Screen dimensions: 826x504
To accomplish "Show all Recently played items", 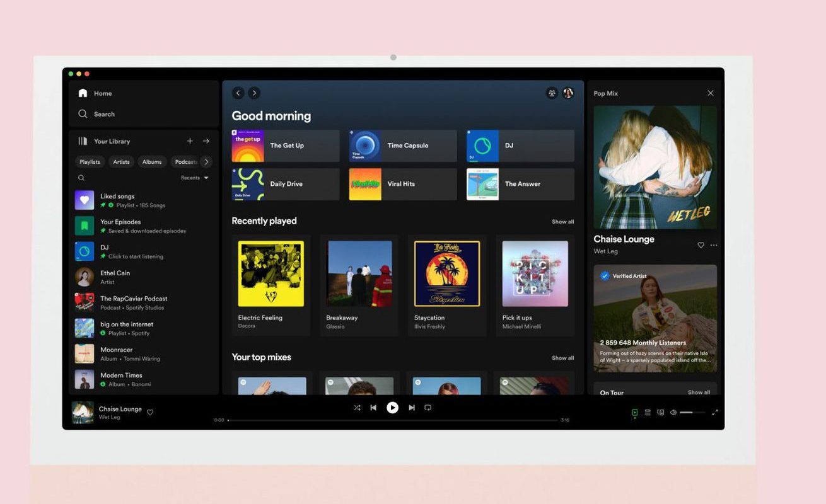I will [563, 222].
